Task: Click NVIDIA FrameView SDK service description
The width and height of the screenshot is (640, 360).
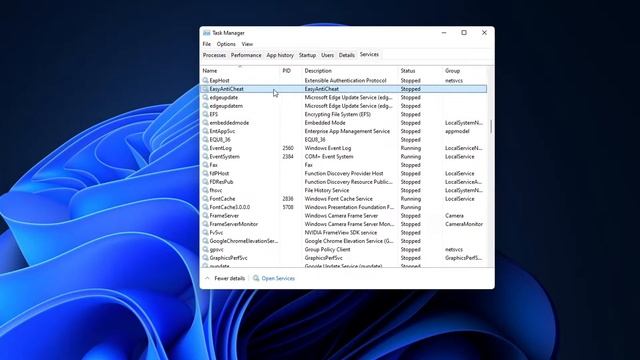Action: click(x=341, y=232)
